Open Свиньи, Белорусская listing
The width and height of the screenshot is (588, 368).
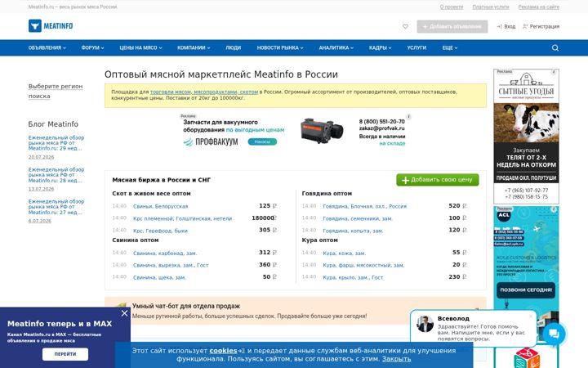(161, 206)
